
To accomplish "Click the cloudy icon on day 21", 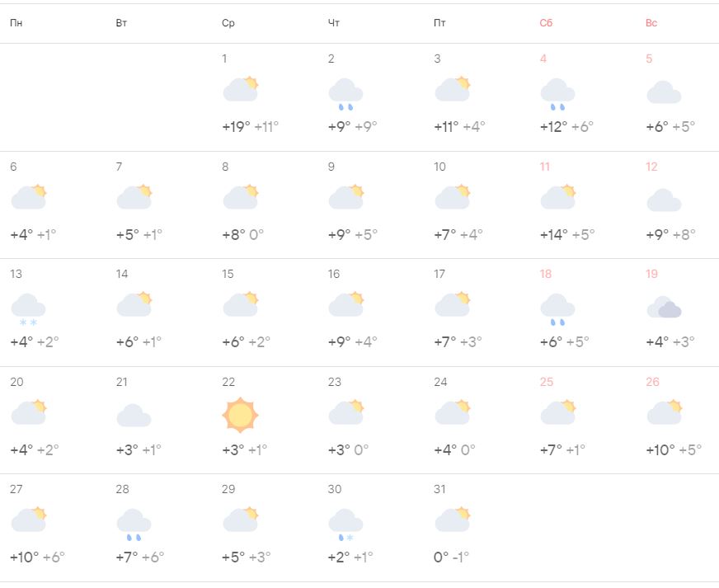I will 134,415.
